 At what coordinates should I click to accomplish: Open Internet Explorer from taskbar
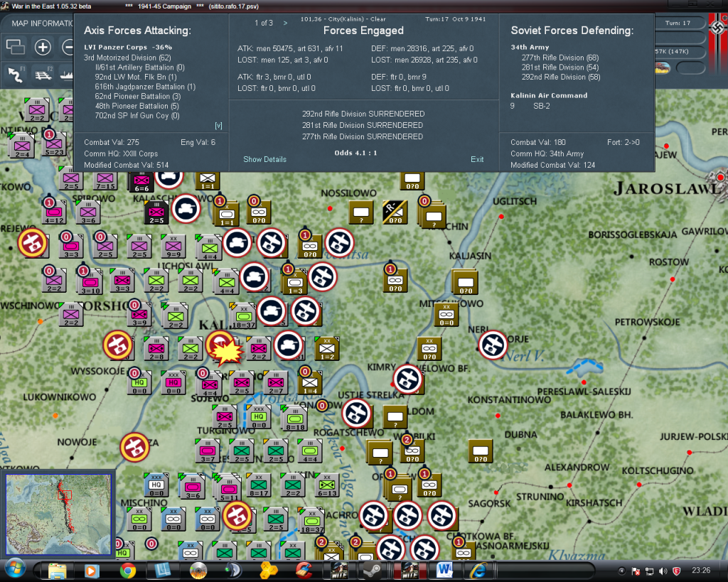pyautogui.click(x=478, y=570)
